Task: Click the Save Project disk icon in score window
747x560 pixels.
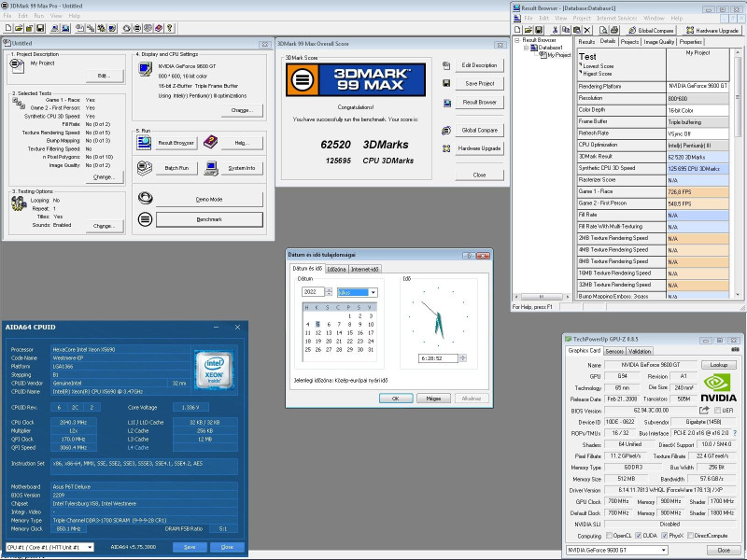Action: coord(446,83)
